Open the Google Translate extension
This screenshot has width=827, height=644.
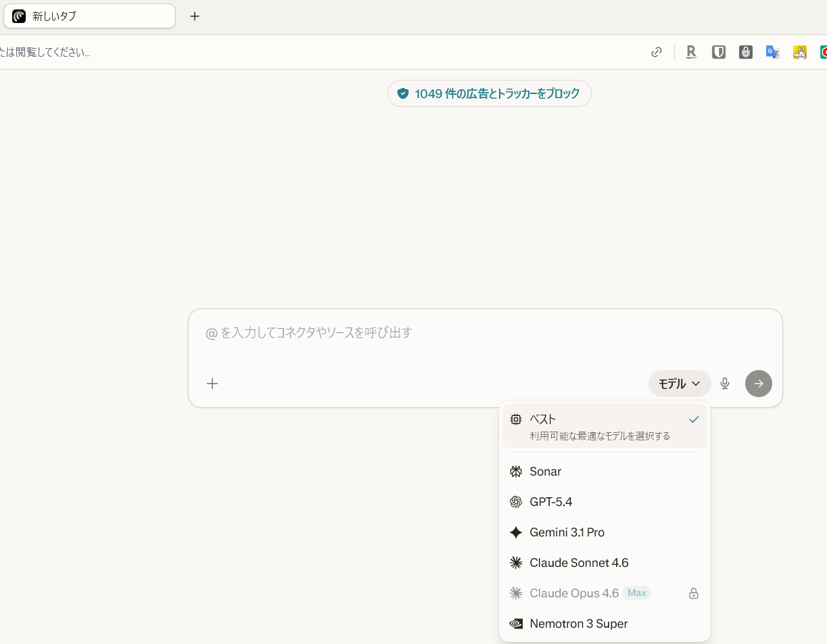772,51
